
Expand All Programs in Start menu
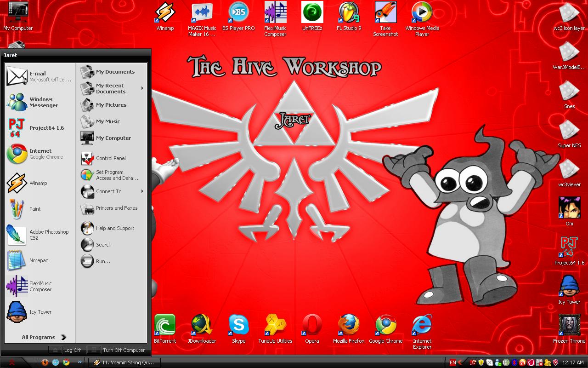pyautogui.click(x=44, y=337)
